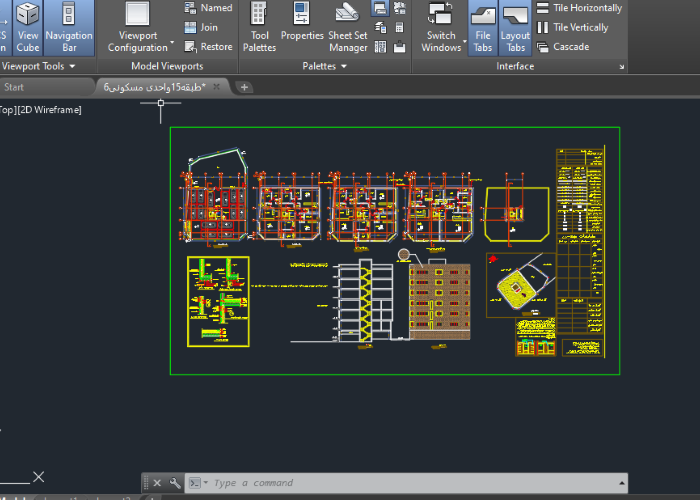Toggle Layout Tabs off
Screen dimensions: 700x500
(x=515, y=28)
